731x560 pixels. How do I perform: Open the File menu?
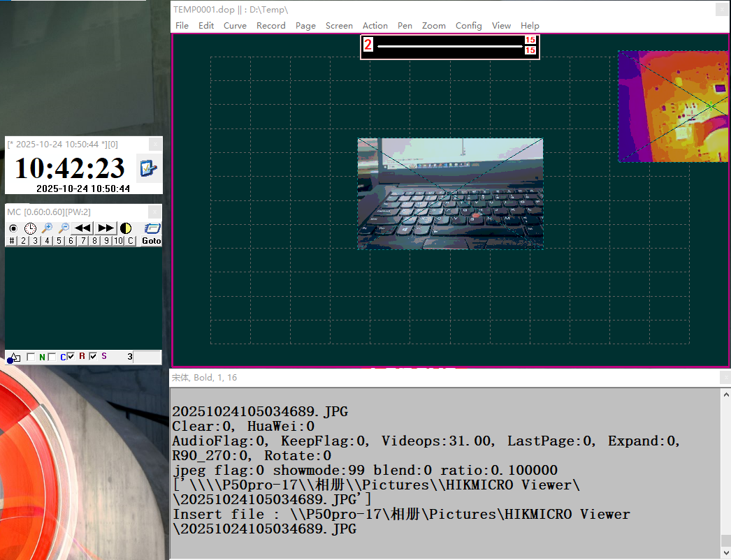[x=182, y=26]
